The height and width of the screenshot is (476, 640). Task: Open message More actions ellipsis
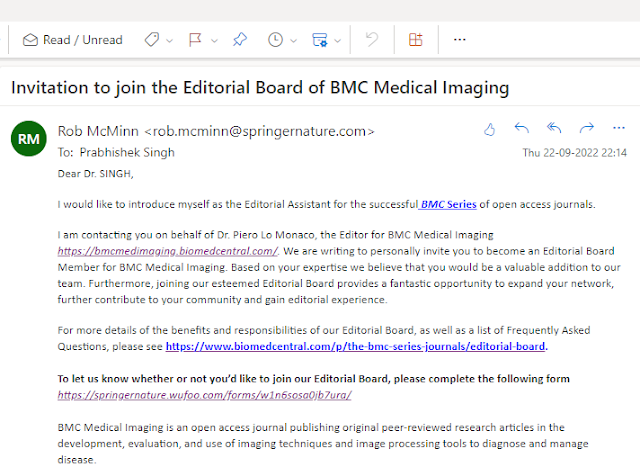point(619,128)
